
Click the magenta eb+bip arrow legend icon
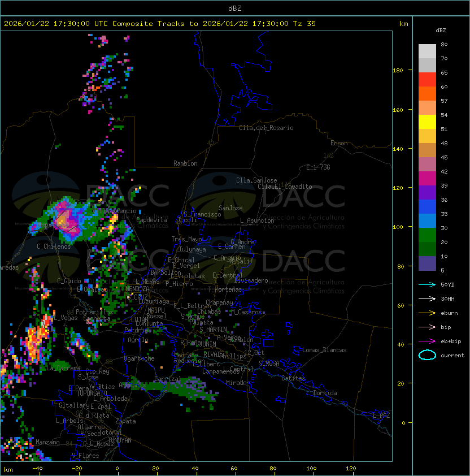point(427,341)
